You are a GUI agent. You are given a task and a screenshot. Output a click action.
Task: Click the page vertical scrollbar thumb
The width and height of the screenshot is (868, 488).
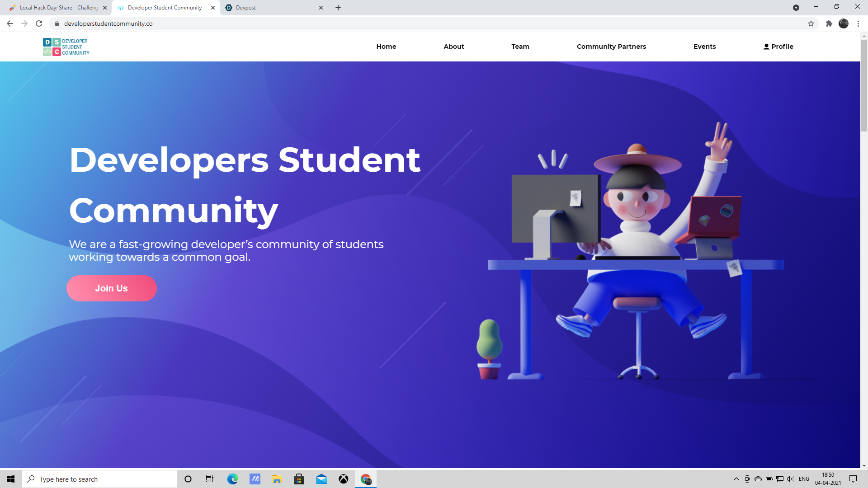[x=864, y=86]
